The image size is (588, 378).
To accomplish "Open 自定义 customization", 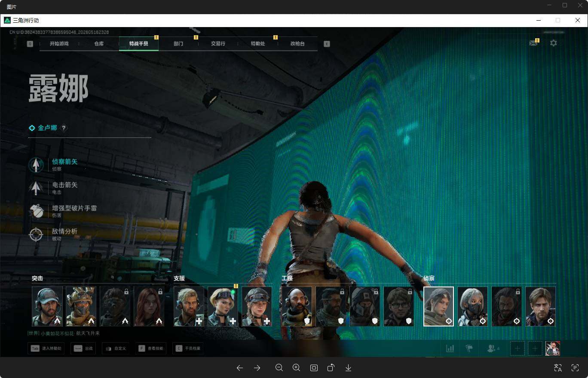I will [116, 348].
